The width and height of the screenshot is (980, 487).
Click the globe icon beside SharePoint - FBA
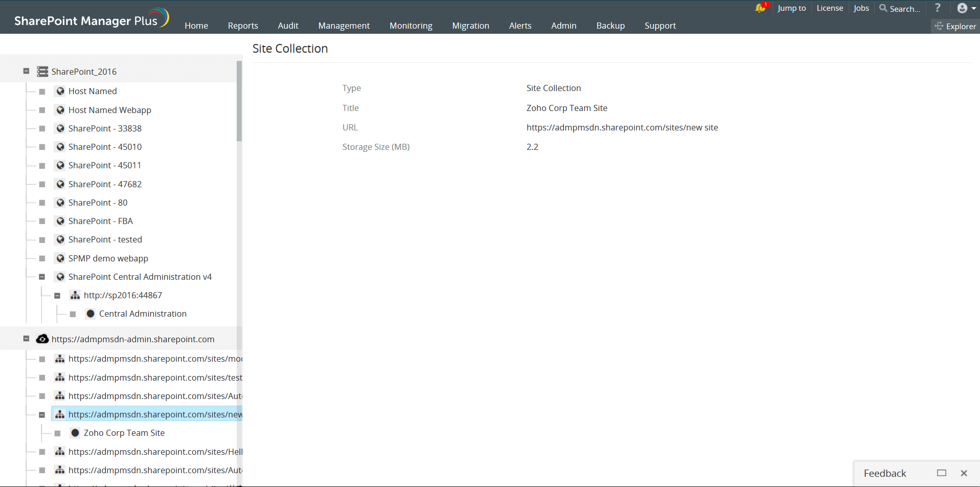tap(60, 220)
